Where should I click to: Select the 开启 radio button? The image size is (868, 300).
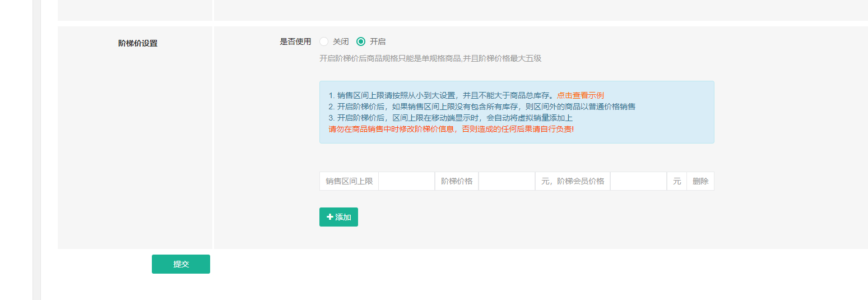(361, 41)
